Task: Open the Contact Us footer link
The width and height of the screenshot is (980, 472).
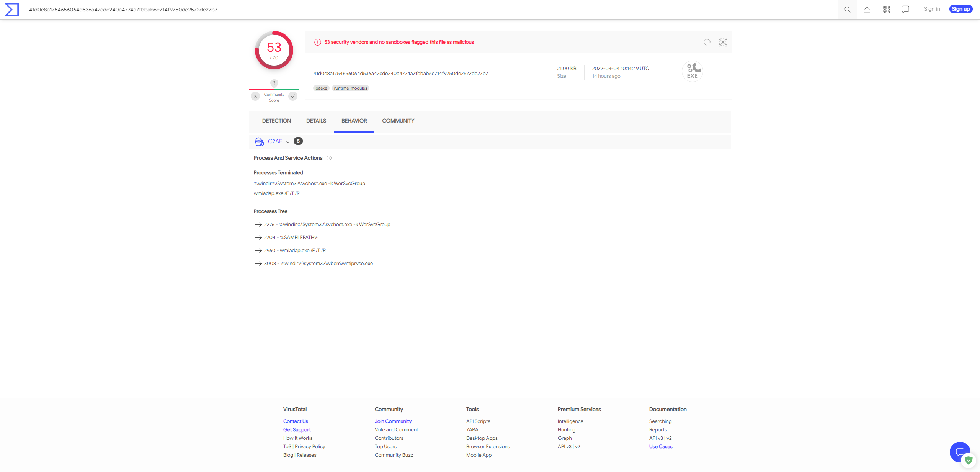Action: point(296,421)
